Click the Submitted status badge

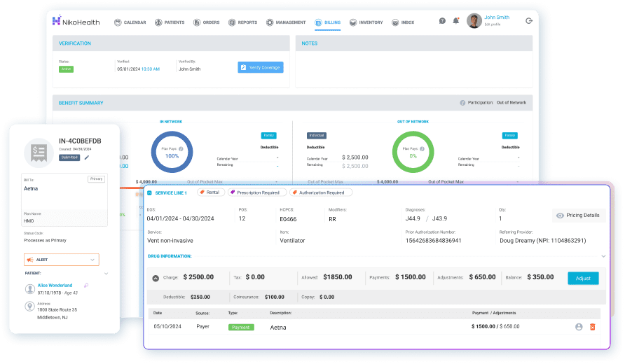69,157
